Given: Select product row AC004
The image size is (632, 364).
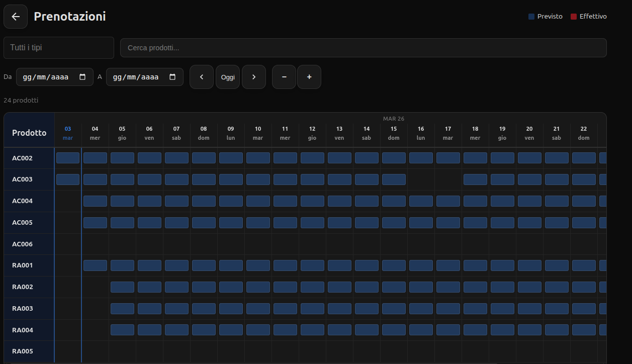Looking at the screenshot, I should coord(29,201).
